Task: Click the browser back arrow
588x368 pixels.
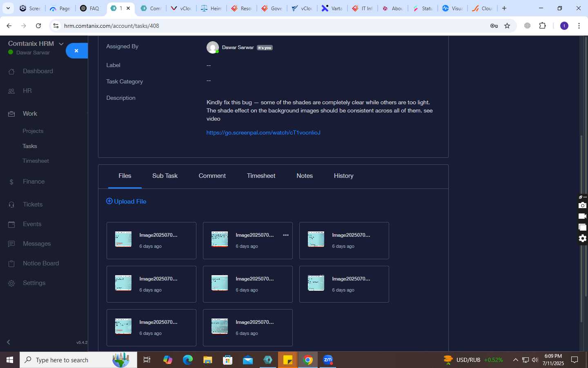Action: (9, 26)
